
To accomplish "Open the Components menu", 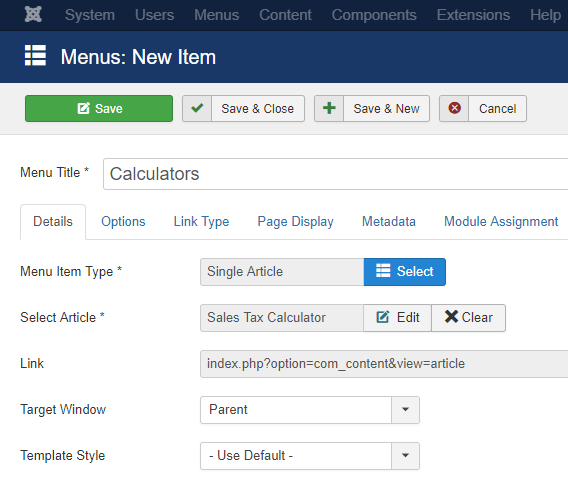I will click(374, 15).
